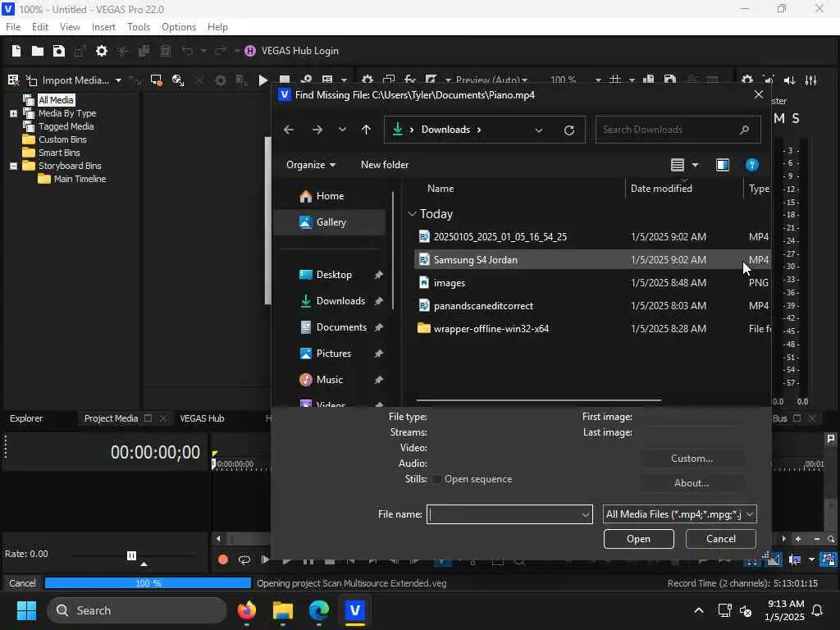Click the VEGAS Hub Login button

pos(292,51)
